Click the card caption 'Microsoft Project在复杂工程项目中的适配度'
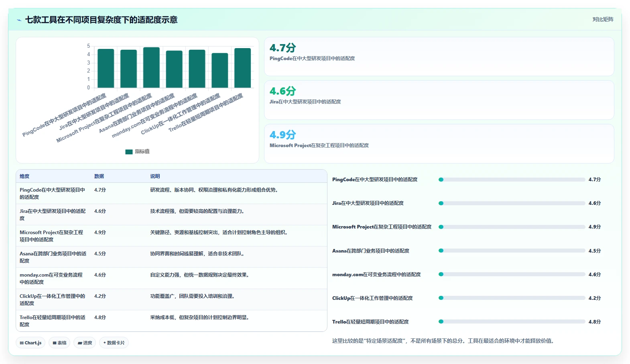Viewport: 630px width, 364px height. [x=319, y=146]
